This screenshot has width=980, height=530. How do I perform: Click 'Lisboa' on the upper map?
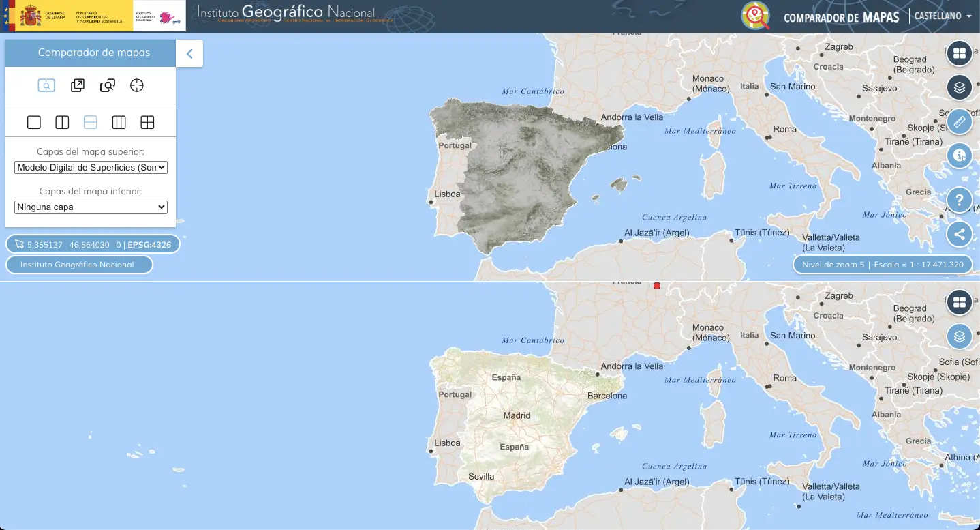click(x=447, y=194)
